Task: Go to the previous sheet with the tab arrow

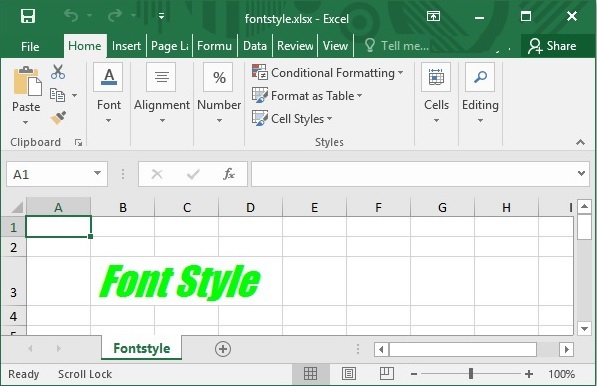Action: (x=30, y=348)
